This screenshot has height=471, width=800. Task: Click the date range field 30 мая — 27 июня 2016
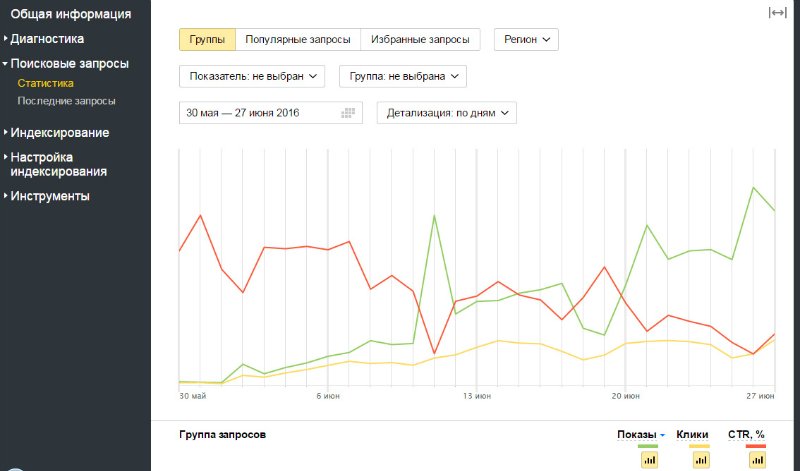pos(258,113)
